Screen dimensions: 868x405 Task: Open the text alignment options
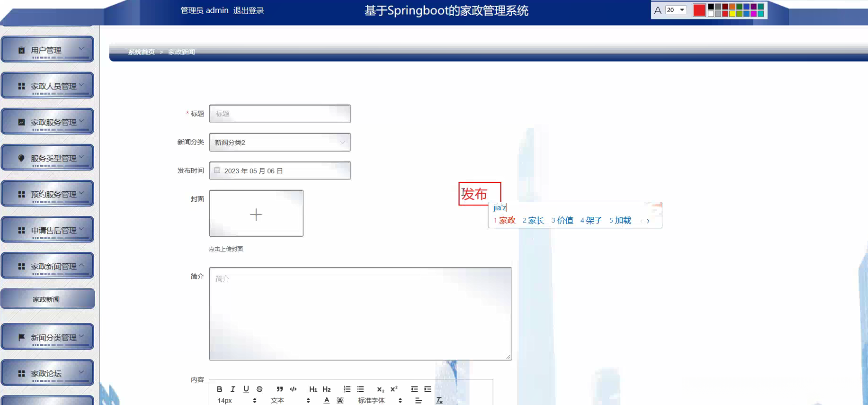pyautogui.click(x=418, y=400)
